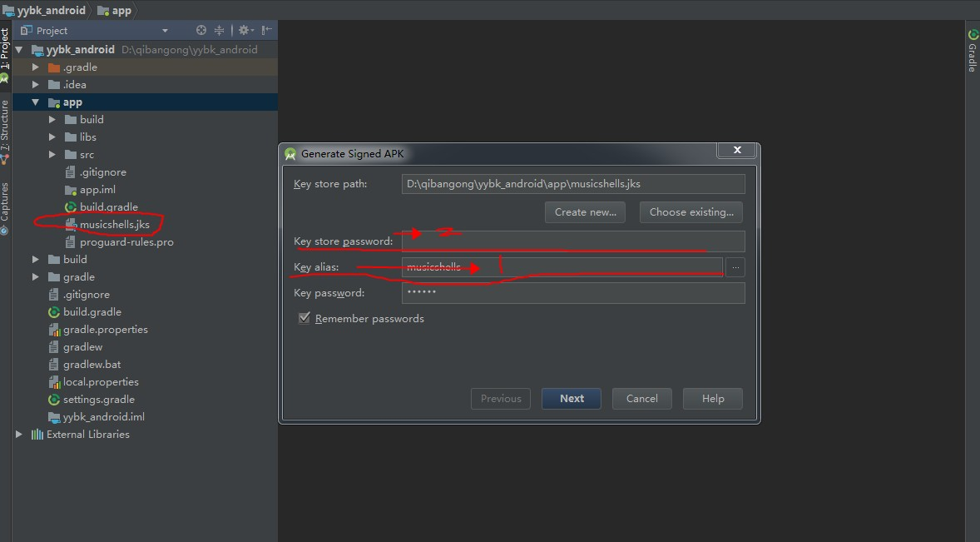
Task: Expand the top-level build folder
Action: tap(36, 260)
